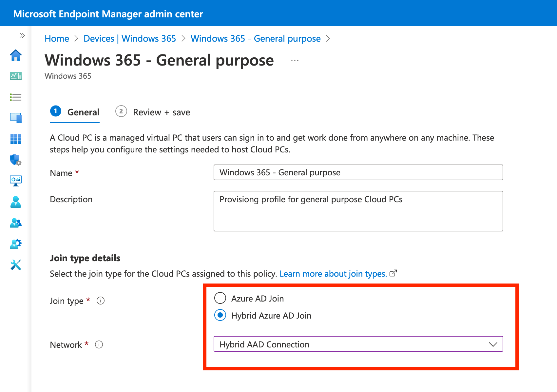Open the Apps grid icon
Screen dimensions: 557x392
point(16,139)
